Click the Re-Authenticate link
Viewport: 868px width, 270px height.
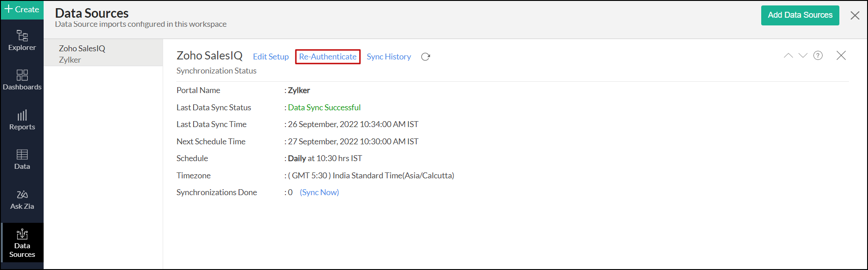[x=328, y=57]
